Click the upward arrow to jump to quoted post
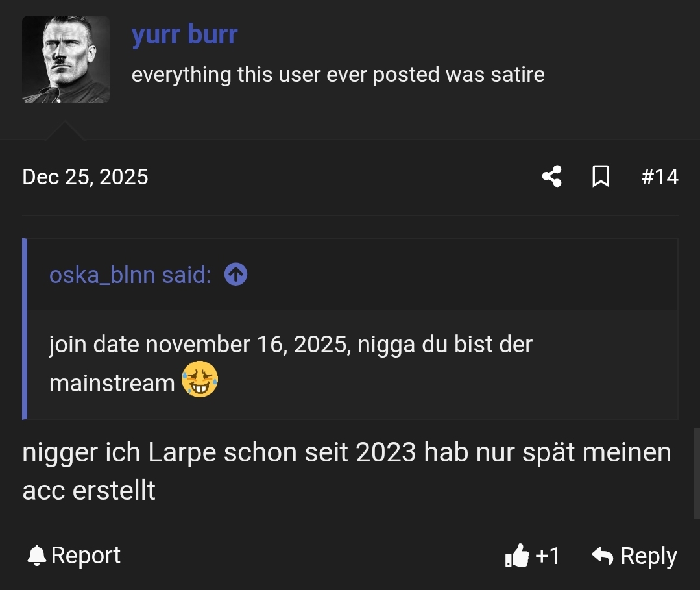This screenshot has height=590, width=700. point(235,274)
